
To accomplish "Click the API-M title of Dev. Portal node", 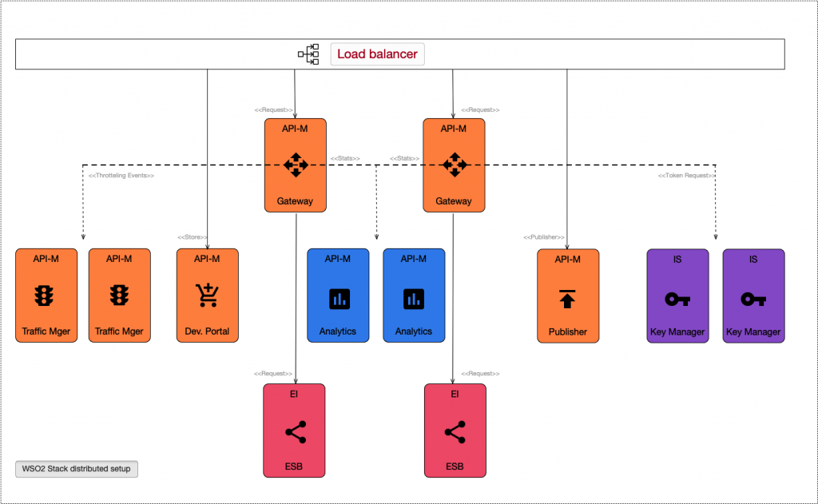I will 207,259.
